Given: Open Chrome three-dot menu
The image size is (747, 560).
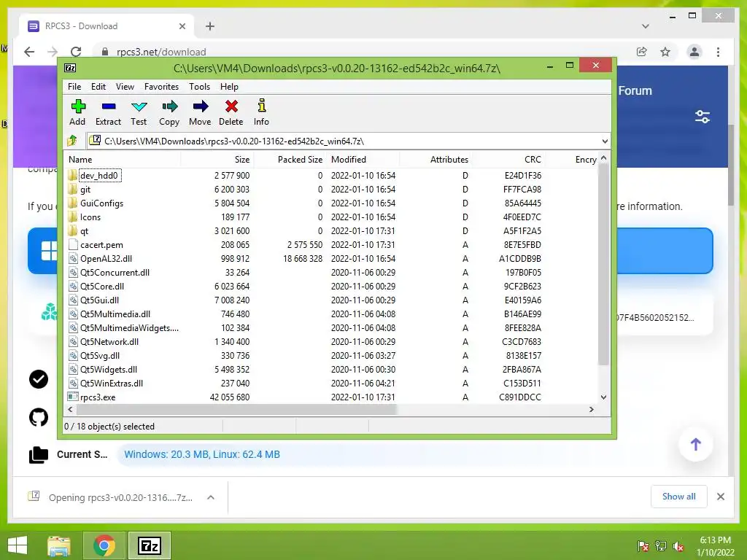Looking at the screenshot, I should click(x=718, y=52).
